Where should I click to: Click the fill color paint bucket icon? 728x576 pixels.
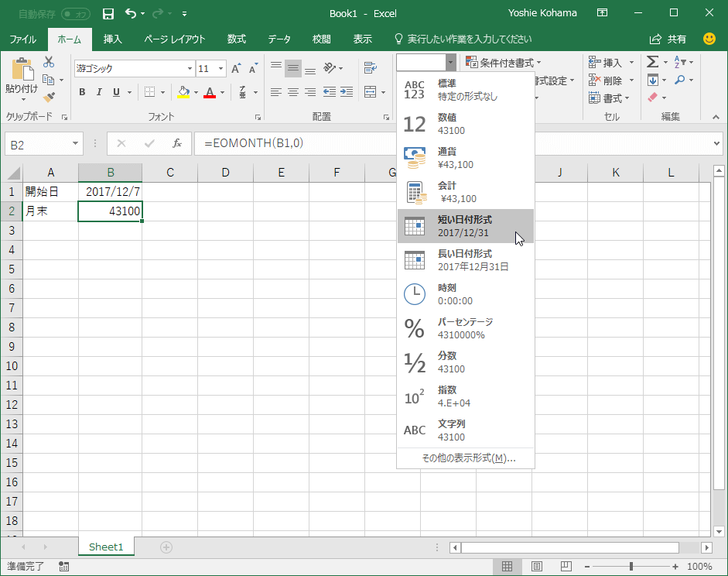(183, 92)
